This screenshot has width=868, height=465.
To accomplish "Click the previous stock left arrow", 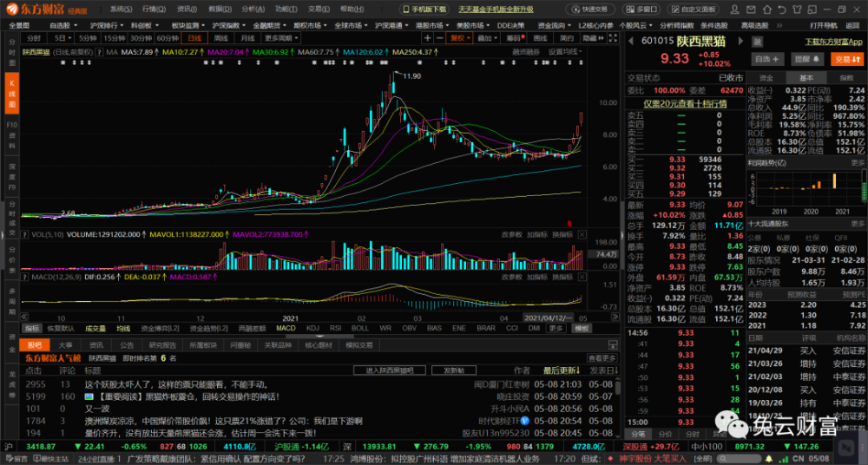I will pos(631,42).
